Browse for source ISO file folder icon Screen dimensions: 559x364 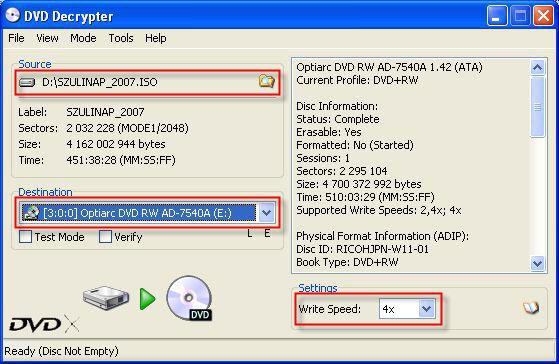pyautogui.click(x=266, y=82)
